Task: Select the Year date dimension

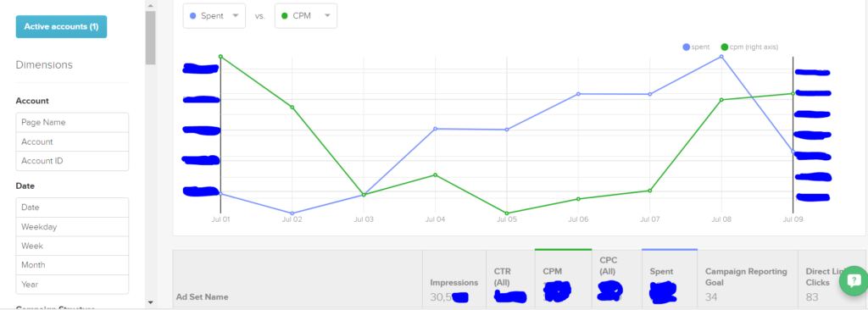Action: pos(73,285)
